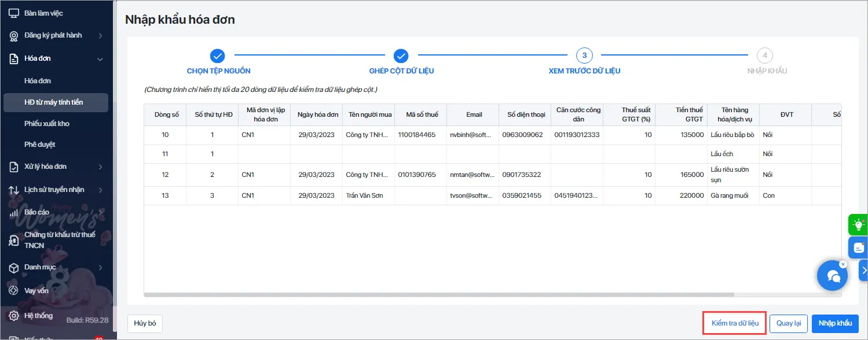Click the Hủy bỏ button

pyautogui.click(x=145, y=323)
